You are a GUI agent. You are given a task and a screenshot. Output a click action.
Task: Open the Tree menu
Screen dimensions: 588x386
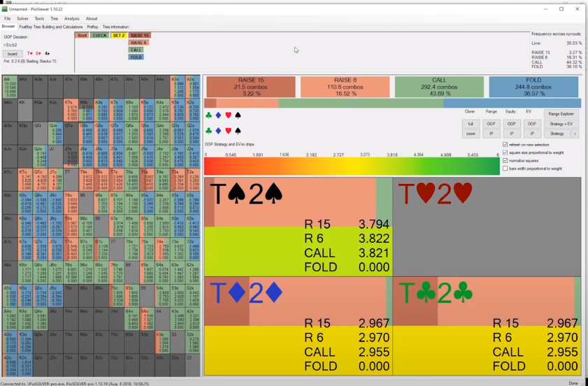55,18
